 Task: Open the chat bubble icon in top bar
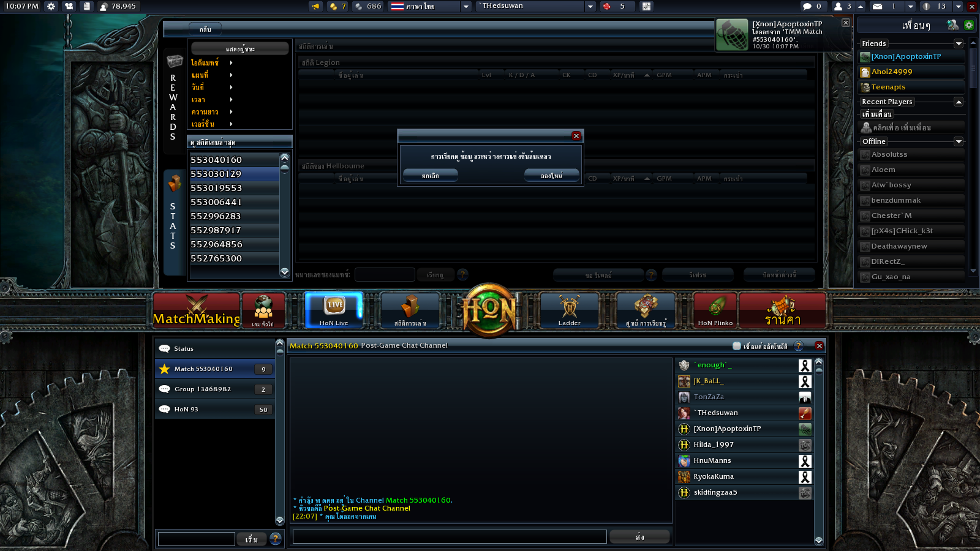point(807,6)
